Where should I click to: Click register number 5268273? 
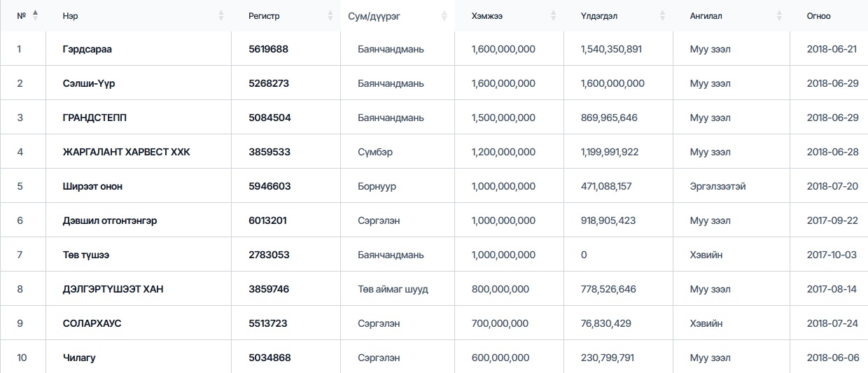pos(269,83)
